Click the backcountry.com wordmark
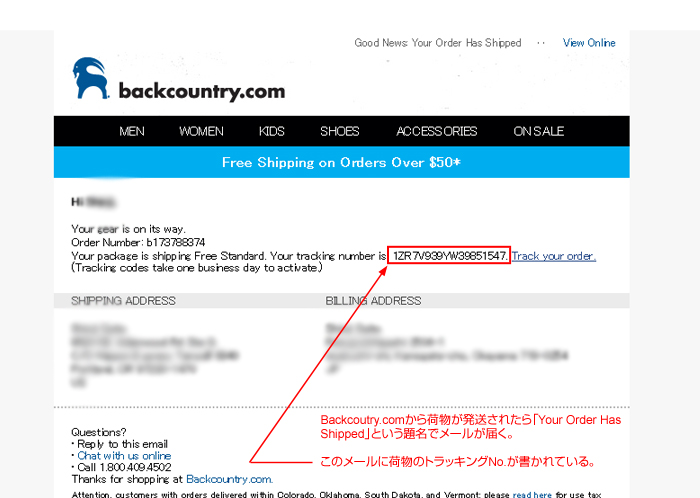 pyautogui.click(x=202, y=91)
